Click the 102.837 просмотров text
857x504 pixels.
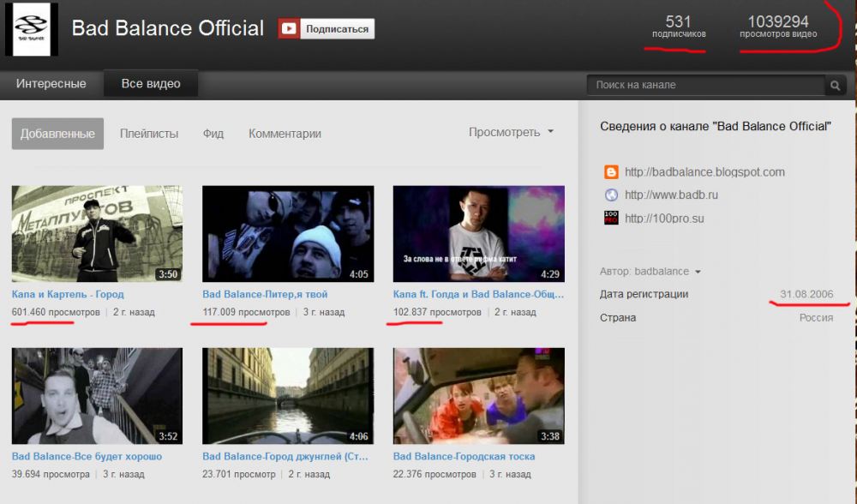pyautogui.click(x=437, y=312)
